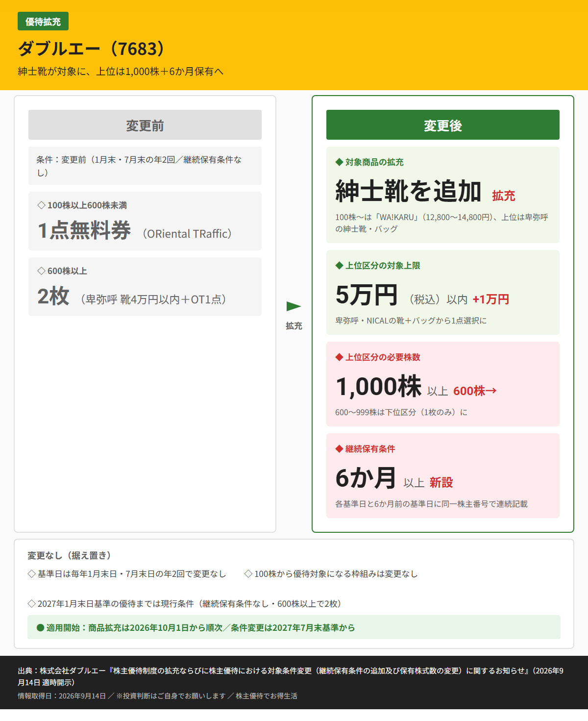588x721 pixels.
Task: Click the 優待拡充 green badge
Action: click(x=43, y=21)
